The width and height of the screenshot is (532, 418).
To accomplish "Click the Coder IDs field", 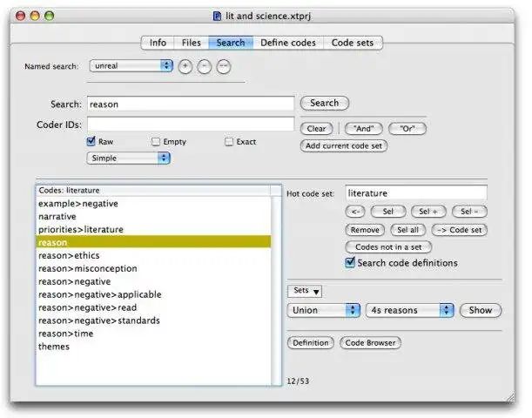I will click(191, 125).
